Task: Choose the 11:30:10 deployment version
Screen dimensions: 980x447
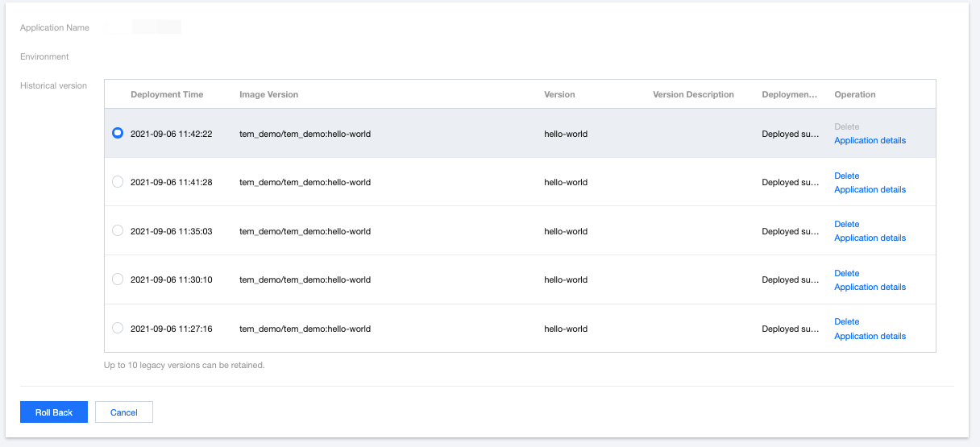Action: (118, 279)
